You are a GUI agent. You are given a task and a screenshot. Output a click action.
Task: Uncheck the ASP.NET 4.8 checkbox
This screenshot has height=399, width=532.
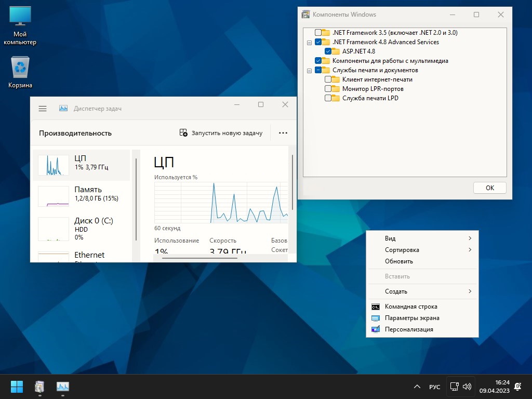point(328,51)
